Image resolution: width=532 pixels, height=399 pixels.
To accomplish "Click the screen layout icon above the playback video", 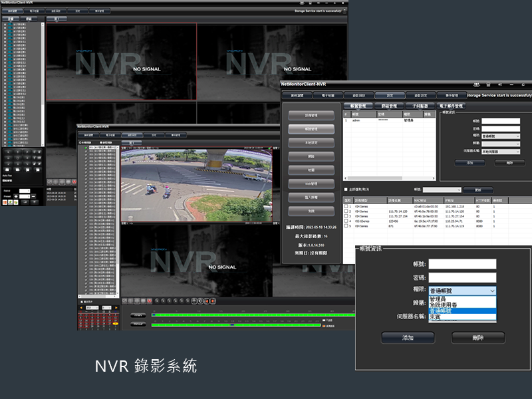I will 130,143.
